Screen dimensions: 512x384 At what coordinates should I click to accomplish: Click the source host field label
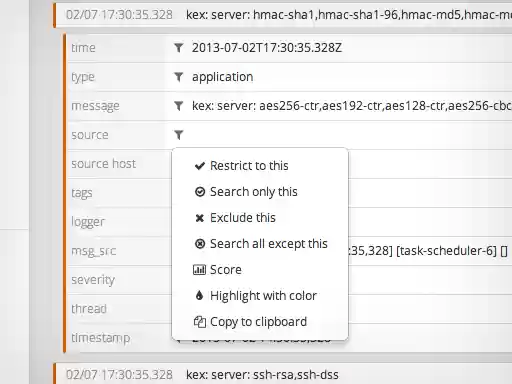pyautogui.click(x=103, y=164)
